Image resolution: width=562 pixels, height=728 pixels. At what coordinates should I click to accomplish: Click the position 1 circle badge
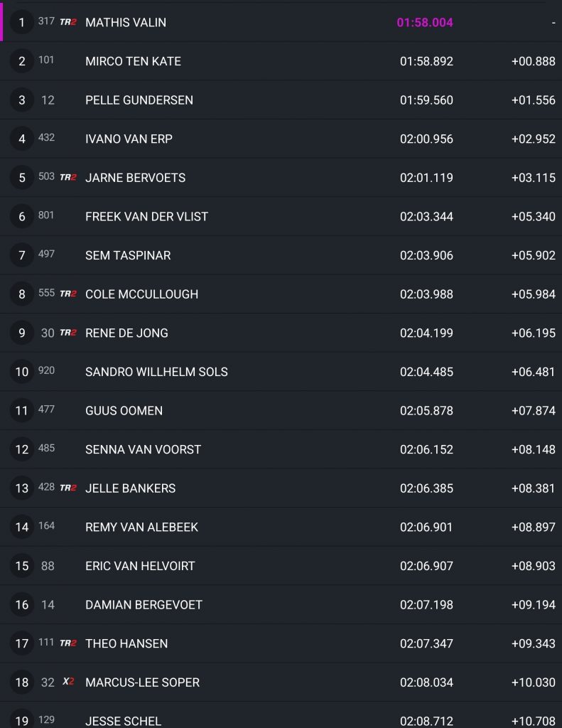[22, 22]
